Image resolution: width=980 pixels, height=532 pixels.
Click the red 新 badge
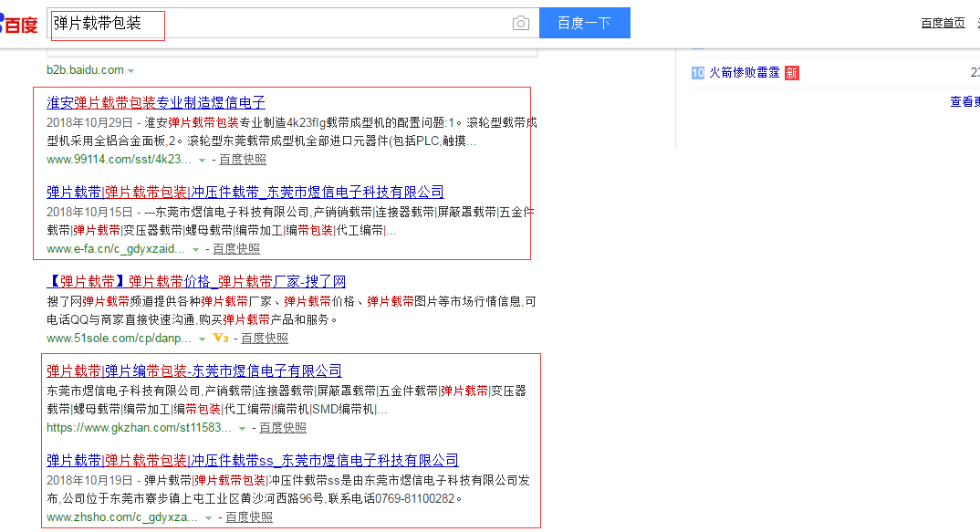point(791,73)
